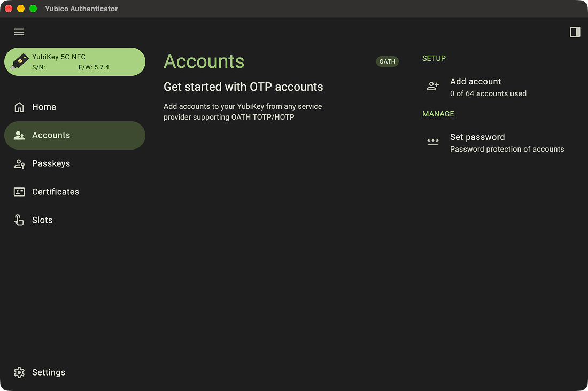Navigate to Passkeys

pos(75,163)
